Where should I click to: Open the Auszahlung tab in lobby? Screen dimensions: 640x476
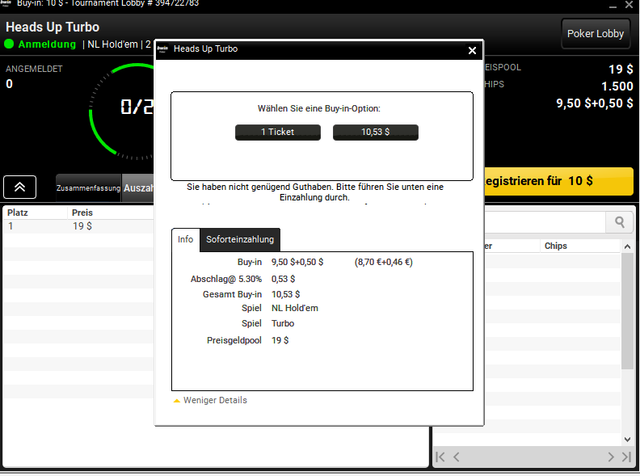[x=138, y=188]
